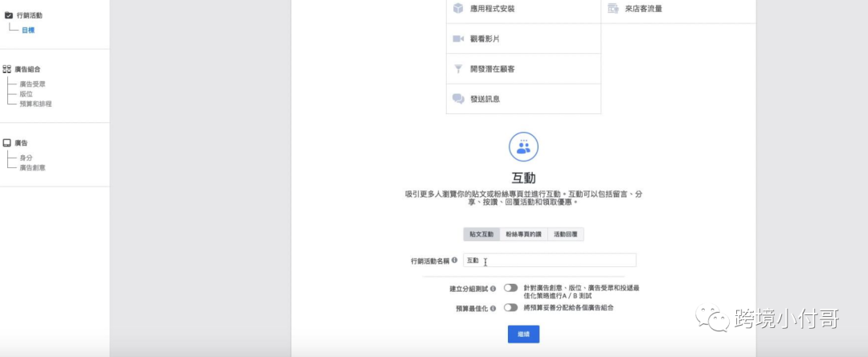This screenshot has height=357, width=868.
Task: Click info icon beside 預算最佳化
Action: [493, 308]
